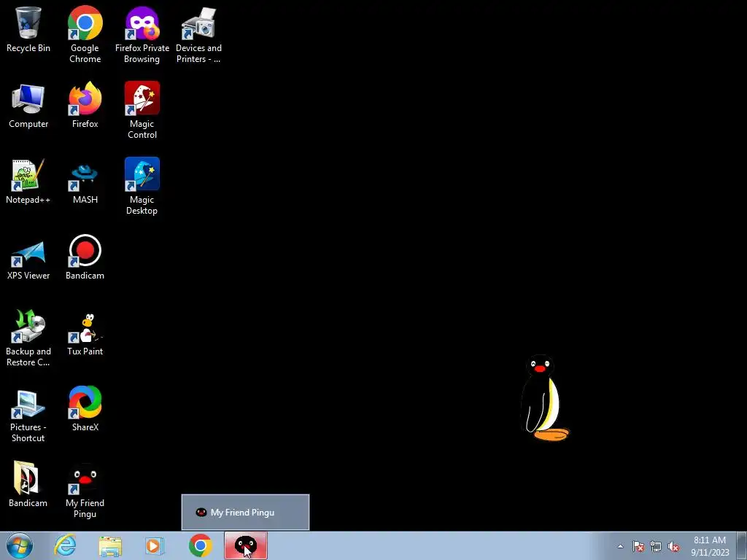Click the Pingu penguin character on desktop
This screenshot has width=747, height=560.
coord(544,398)
